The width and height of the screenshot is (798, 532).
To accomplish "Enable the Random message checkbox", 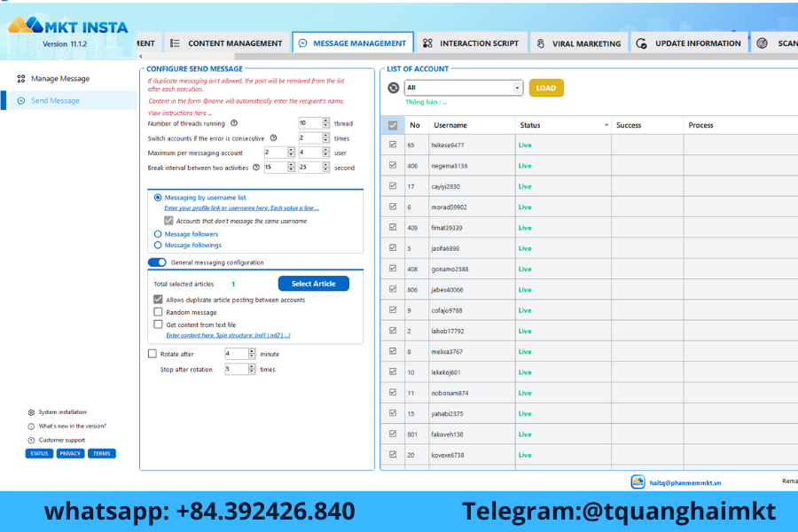I will (159, 312).
